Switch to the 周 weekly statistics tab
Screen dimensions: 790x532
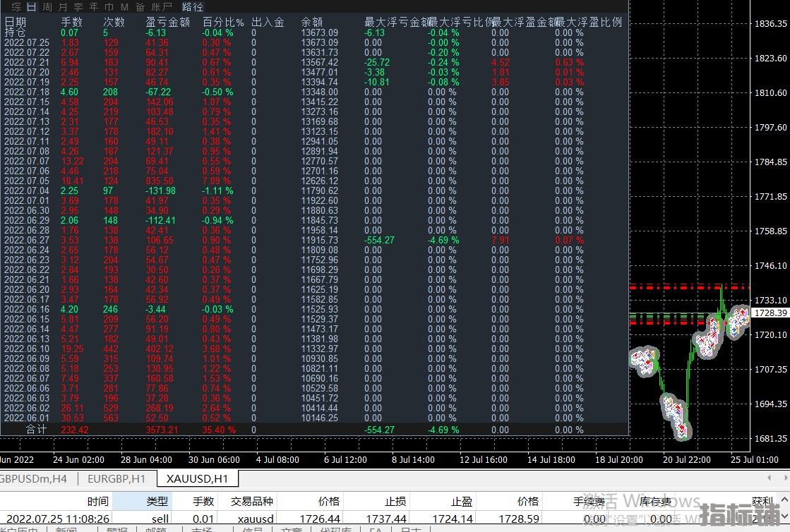click(x=47, y=7)
